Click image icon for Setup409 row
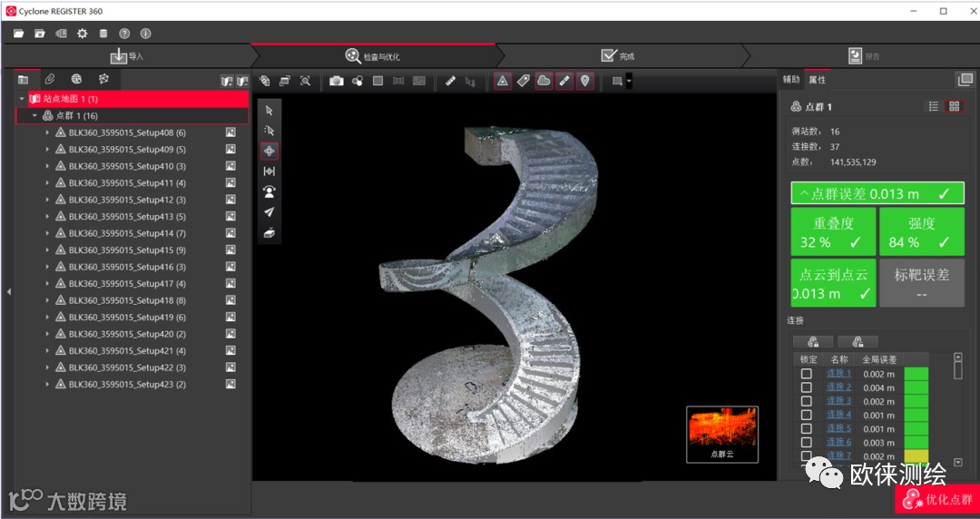This screenshot has height=519, width=980. (x=230, y=150)
